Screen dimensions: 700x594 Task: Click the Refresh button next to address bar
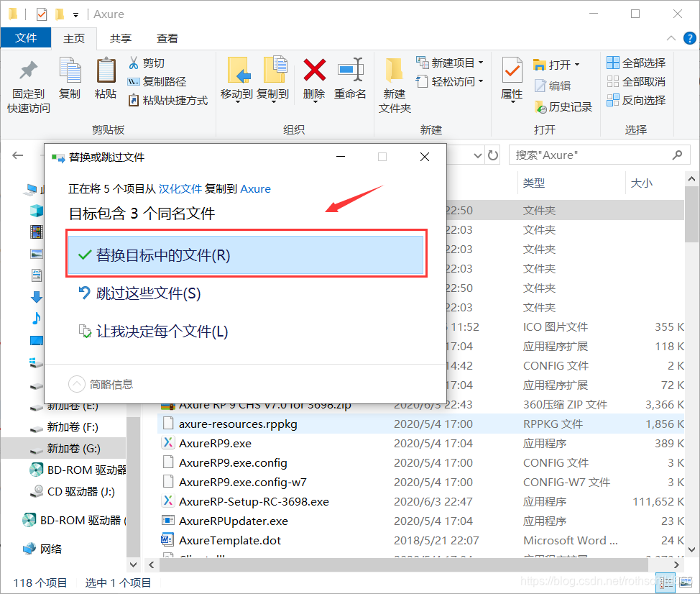pyautogui.click(x=493, y=155)
